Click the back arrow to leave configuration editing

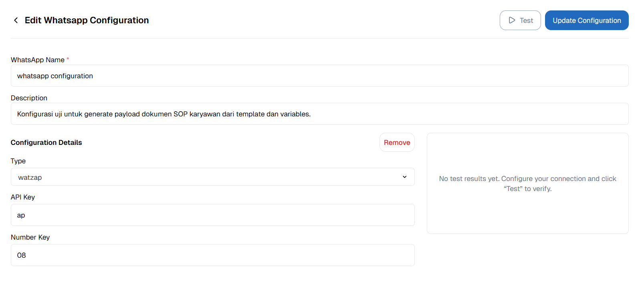pyautogui.click(x=16, y=20)
